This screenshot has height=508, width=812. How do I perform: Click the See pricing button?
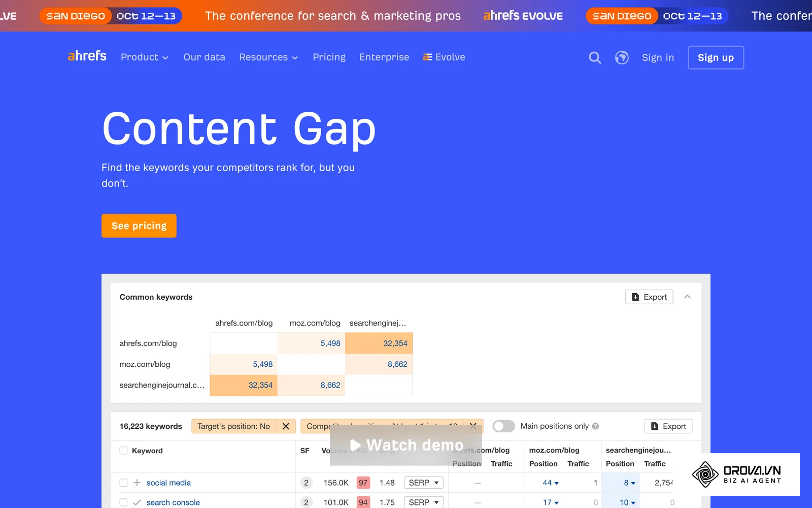point(139,226)
